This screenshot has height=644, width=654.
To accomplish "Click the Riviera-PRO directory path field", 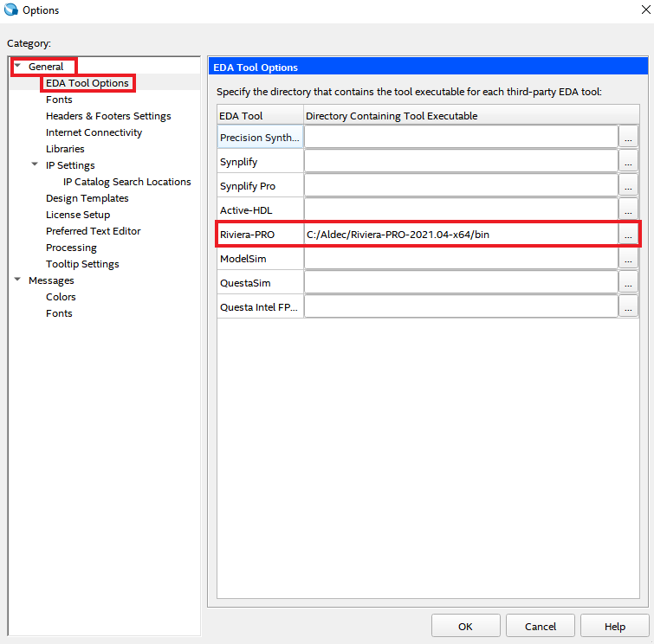I will (461, 235).
